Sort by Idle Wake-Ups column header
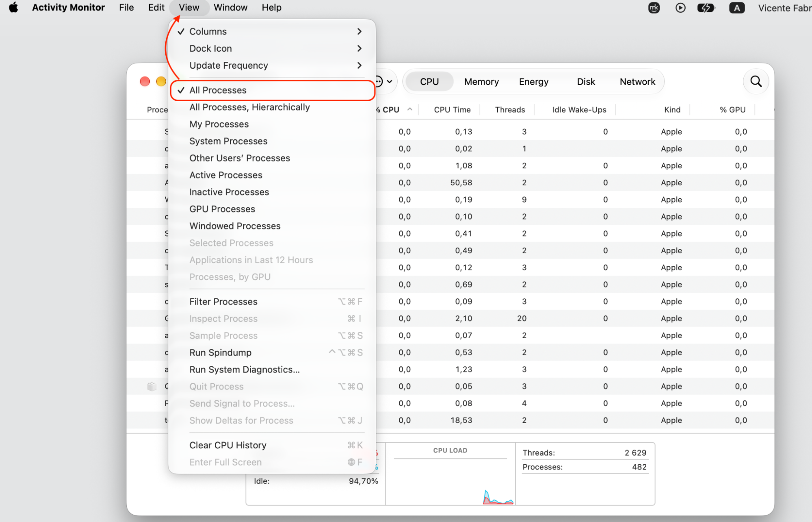 coord(579,110)
